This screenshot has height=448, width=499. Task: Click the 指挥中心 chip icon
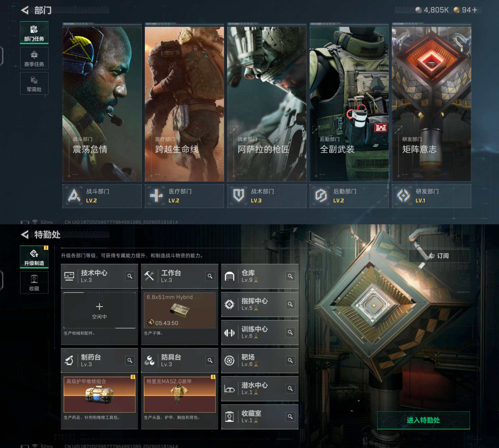(229, 304)
